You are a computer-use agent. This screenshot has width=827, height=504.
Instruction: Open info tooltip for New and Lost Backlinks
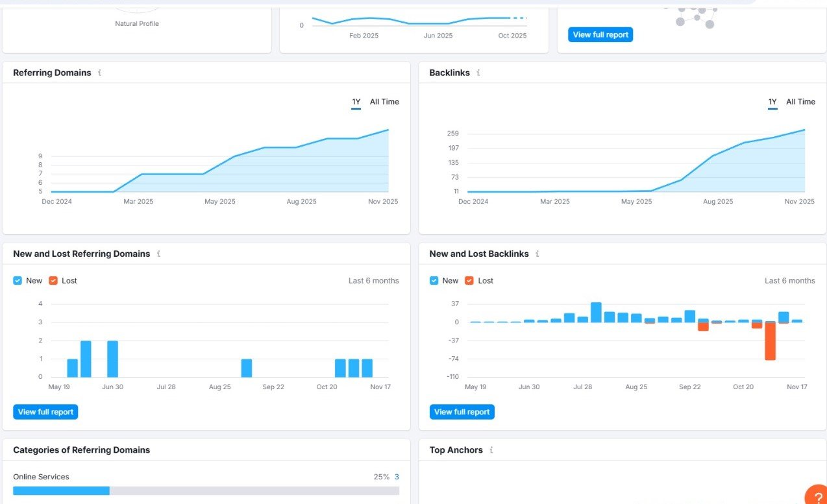click(537, 254)
